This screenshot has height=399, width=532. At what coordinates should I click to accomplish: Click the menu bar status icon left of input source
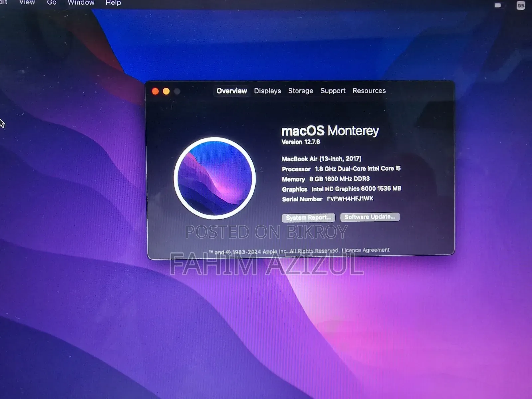click(498, 5)
